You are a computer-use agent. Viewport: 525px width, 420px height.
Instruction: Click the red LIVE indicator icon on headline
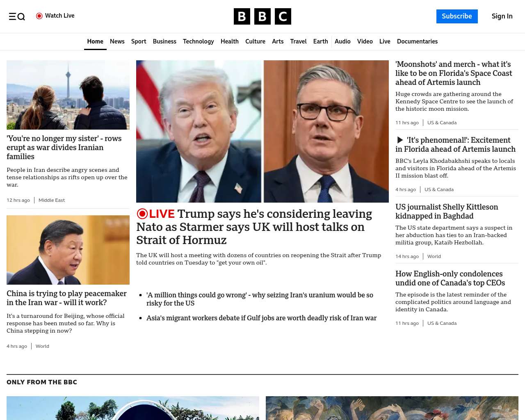pos(142,214)
